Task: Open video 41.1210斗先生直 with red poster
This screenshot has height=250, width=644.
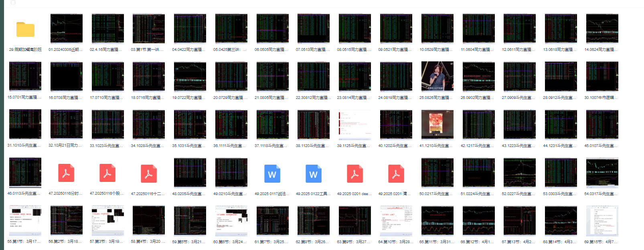Action: point(437,125)
